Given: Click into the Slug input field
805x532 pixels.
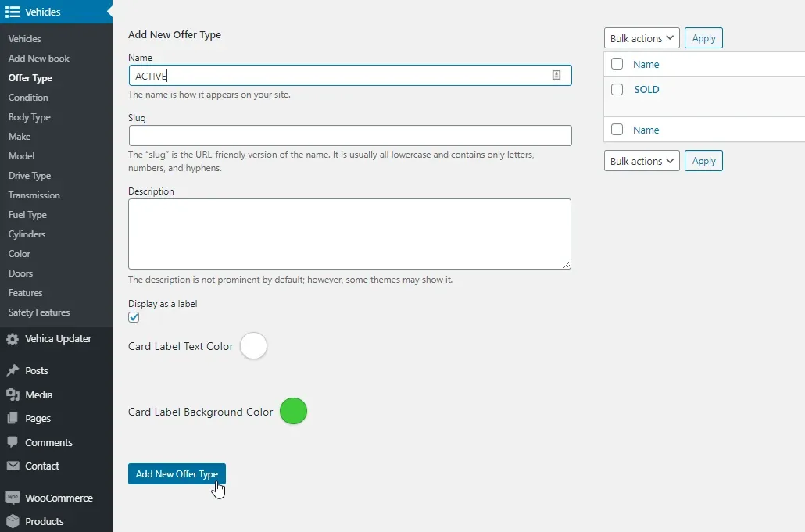Looking at the screenshot, I should pos(350,135).
